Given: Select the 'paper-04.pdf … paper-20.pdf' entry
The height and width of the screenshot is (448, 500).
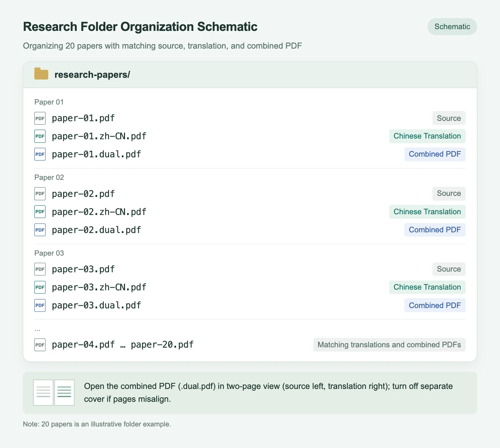Looking at the screenshot, I should pyautogui.click(x=123, y=345).
